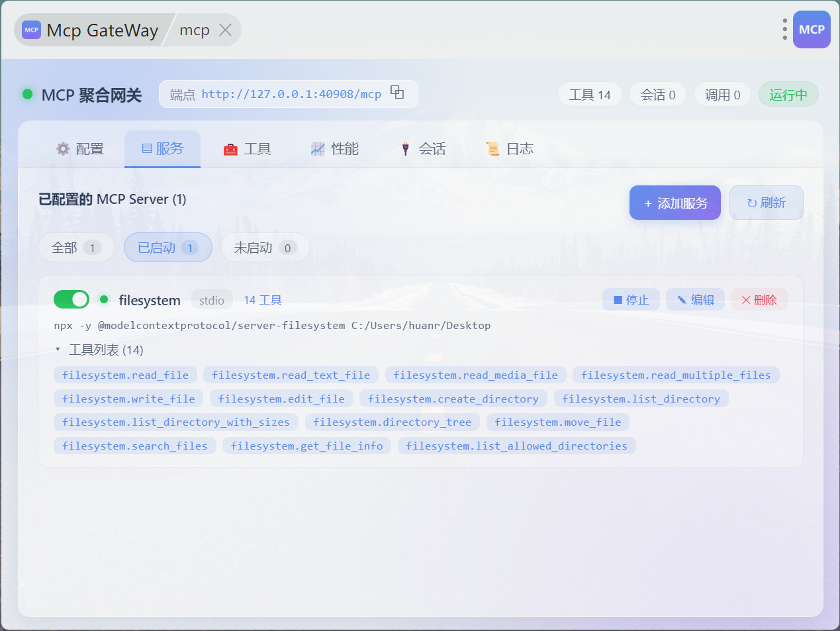Filter servers by 全部

pyautogui.click(x=76, y=248)
